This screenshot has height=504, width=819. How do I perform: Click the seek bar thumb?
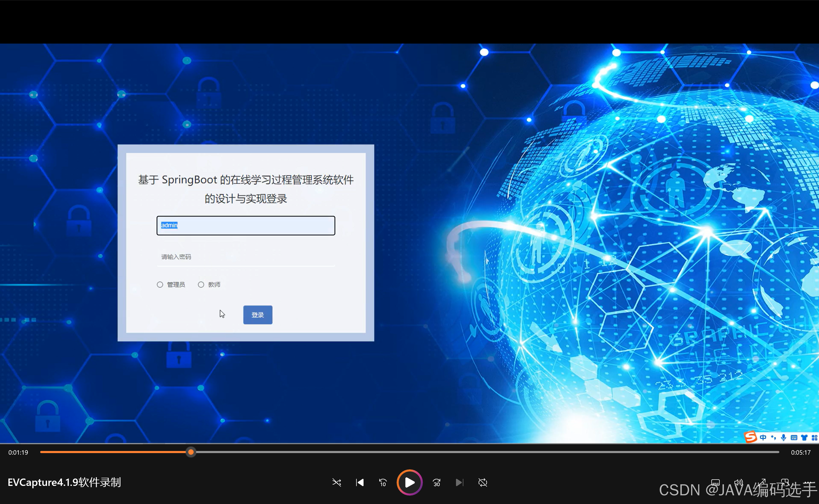coord(191,452)
